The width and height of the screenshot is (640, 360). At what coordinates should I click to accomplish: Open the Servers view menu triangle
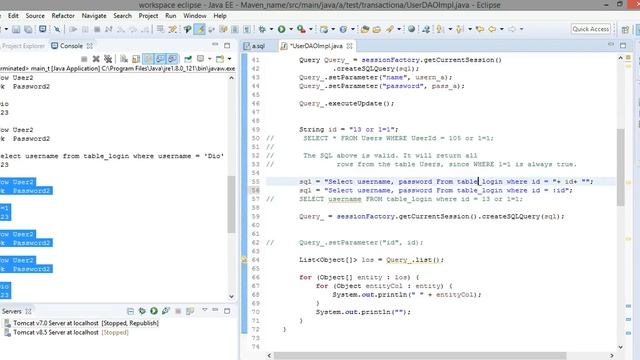[x=204, y=310]
